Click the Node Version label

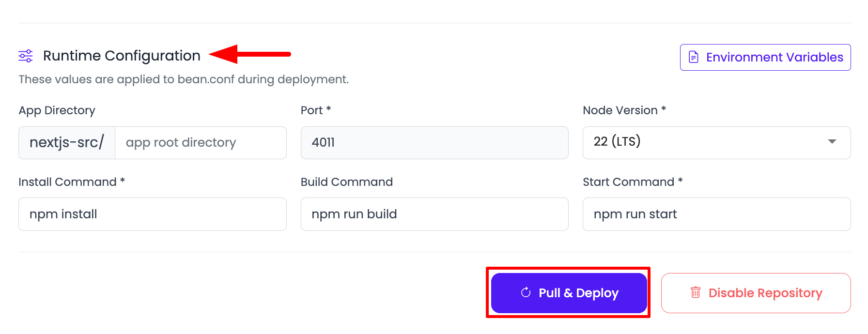tap(624, 110)
